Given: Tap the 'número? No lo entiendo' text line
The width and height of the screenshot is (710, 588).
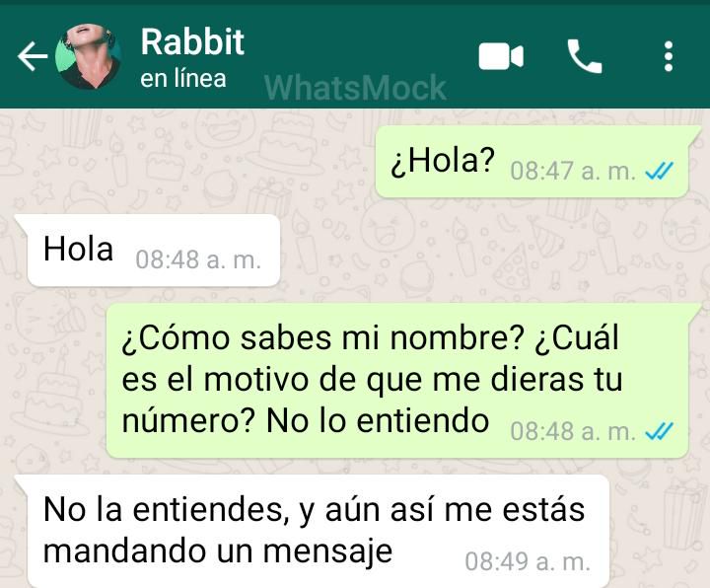Looking at the screenshot, I should [306, 421].
